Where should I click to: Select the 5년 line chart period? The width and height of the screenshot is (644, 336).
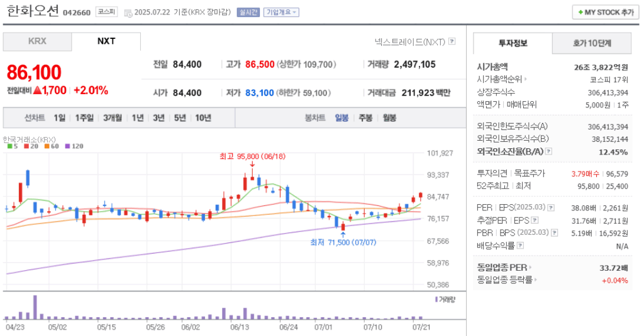(x=180, y=118)
